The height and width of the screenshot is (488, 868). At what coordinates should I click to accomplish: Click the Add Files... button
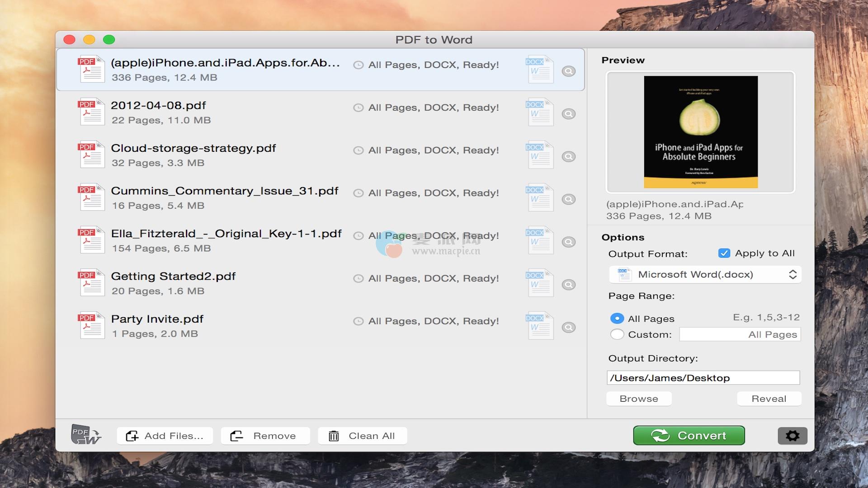[x=165, y=436]
